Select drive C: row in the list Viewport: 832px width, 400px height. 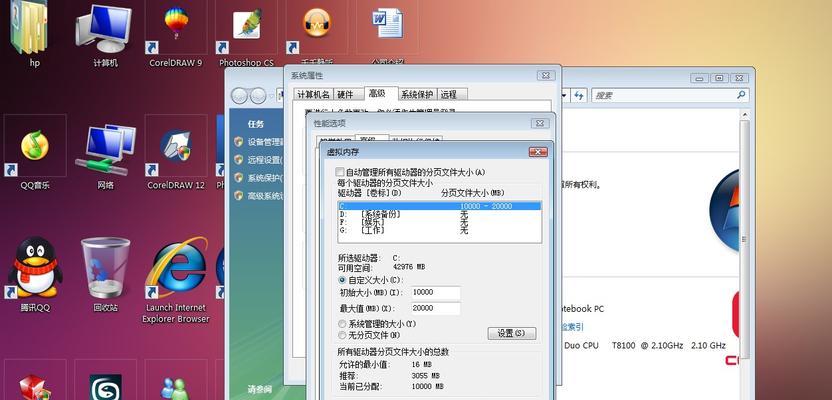click(x=439, y=206)
